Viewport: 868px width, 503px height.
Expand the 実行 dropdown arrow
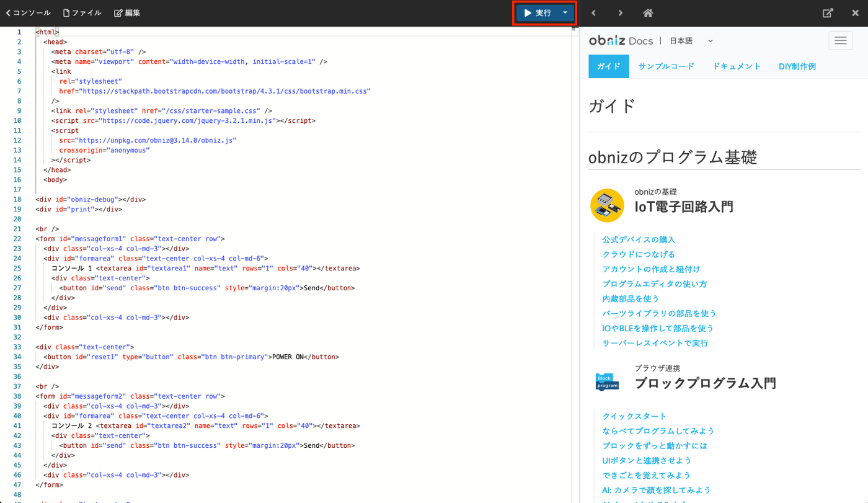click(x=565, y=13)
